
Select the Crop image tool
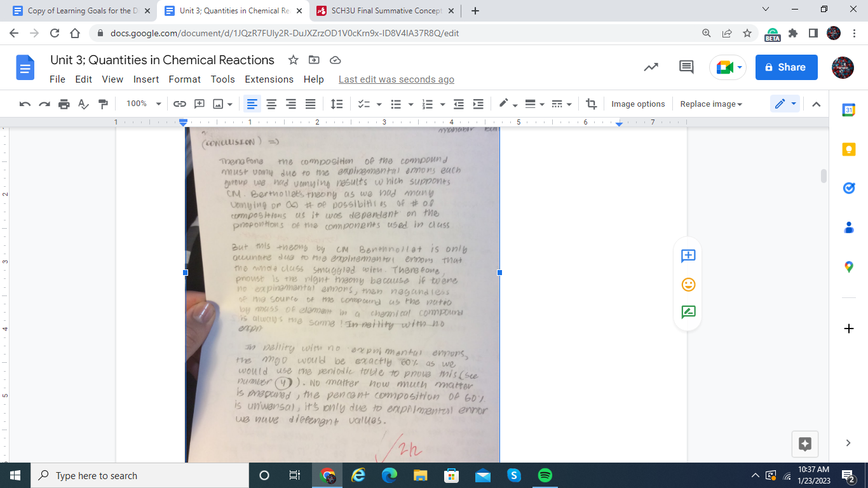point(592,104)
